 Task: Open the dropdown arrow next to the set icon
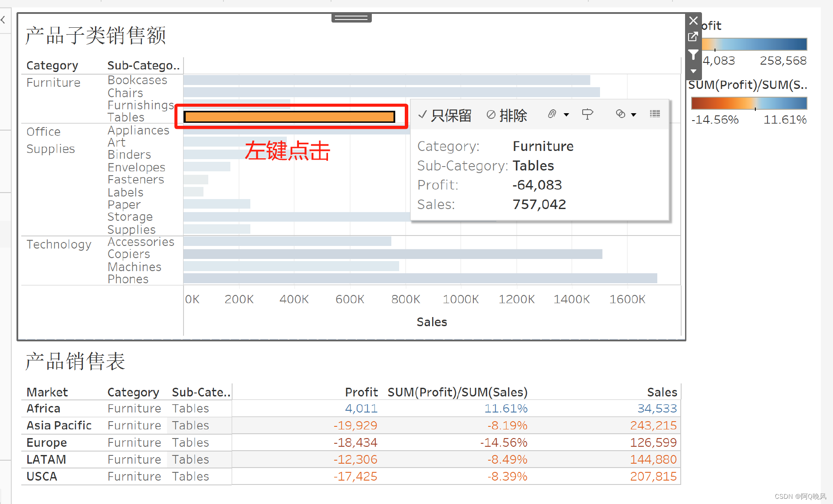click(633, 115)
